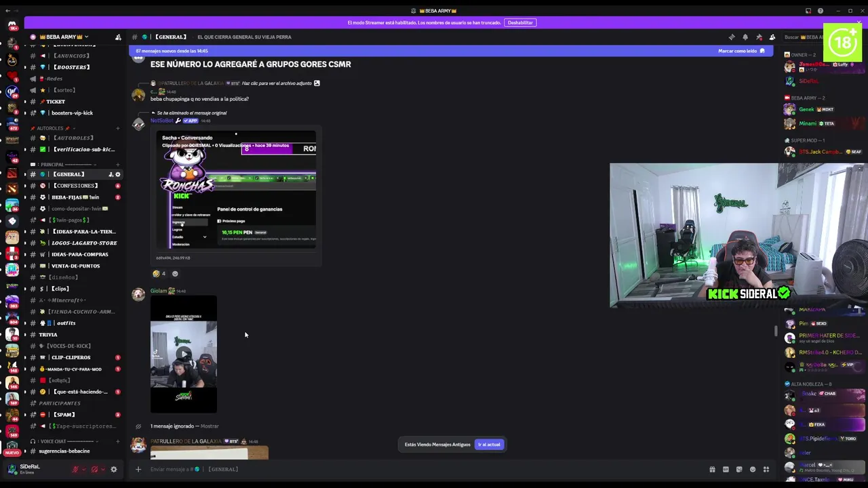Open Discord home icon in server rail
This screenshot has width=868, height=488.
[12, 26]
